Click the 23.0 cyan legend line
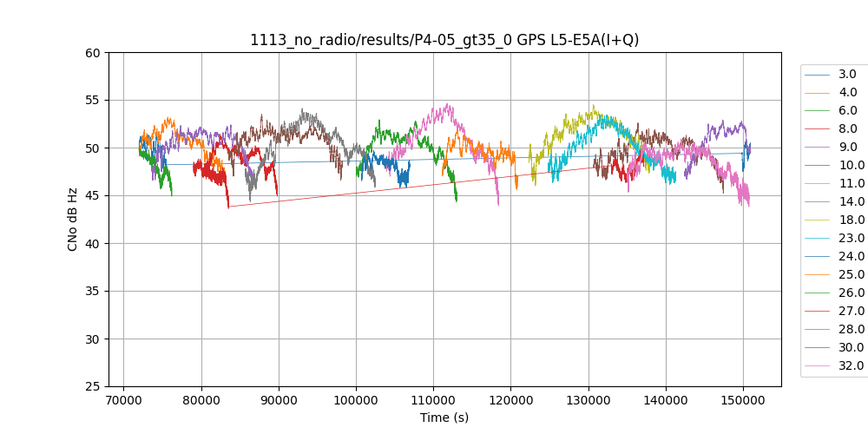The image size is (868, 434). click(x=818, y=239)
